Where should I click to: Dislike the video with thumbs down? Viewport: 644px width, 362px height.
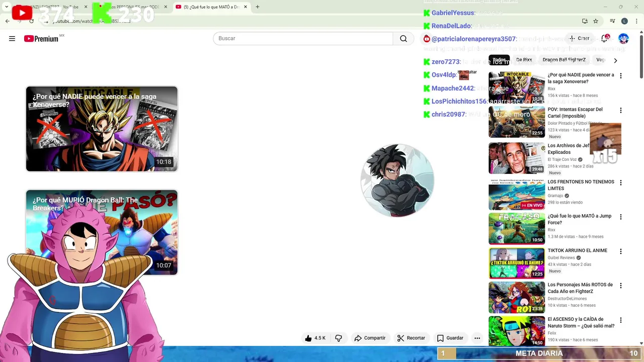339,338
